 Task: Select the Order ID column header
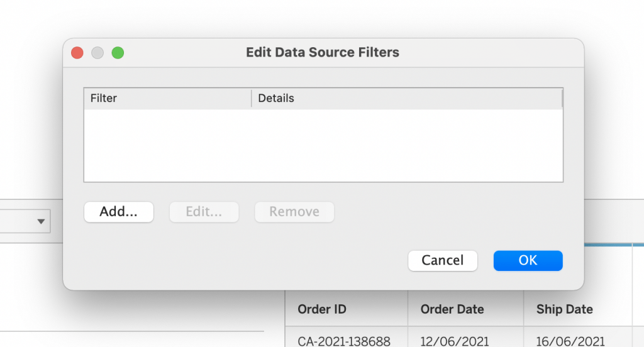pyautogui.click(x=322, y=309)
